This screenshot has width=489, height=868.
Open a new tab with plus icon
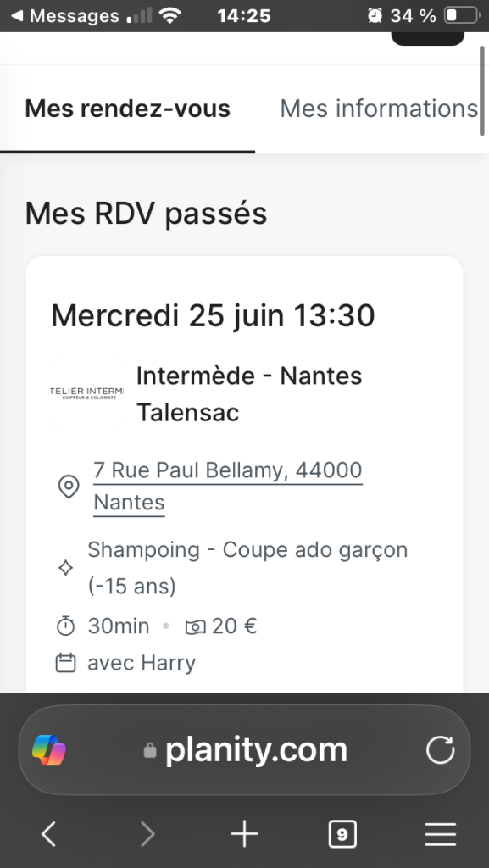[244, 834]
